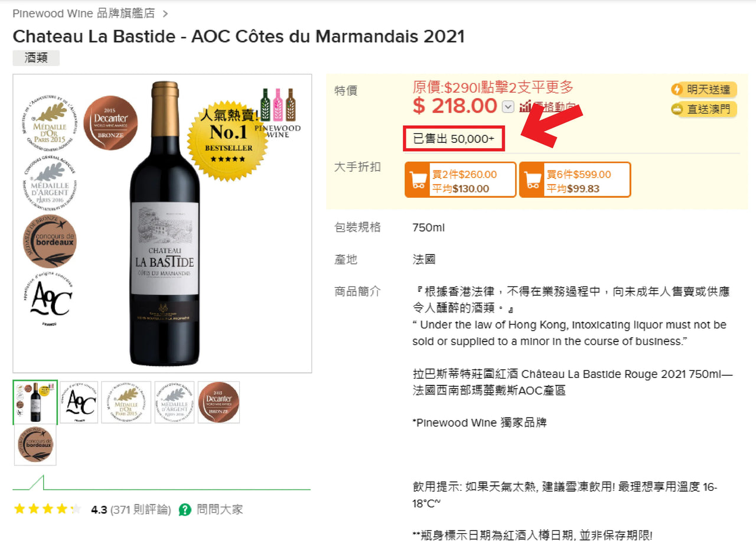Click the green question mark icon beside 問問大家
Viewport: 756px width, 541px height.
[185, 509]
